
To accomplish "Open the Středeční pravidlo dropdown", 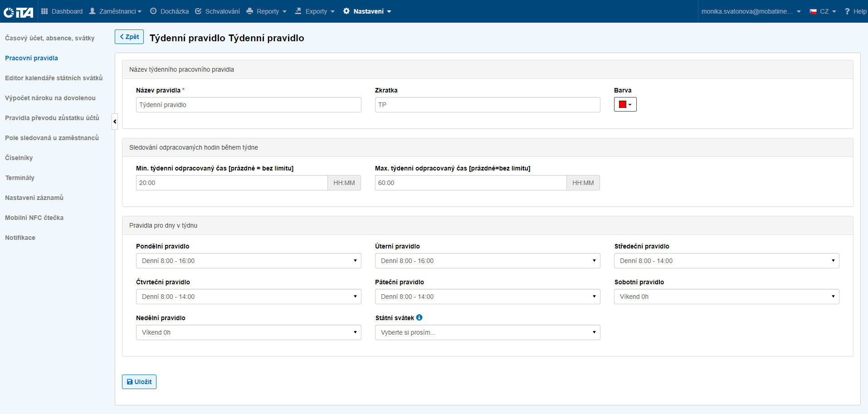I will (x=726, y=261).
